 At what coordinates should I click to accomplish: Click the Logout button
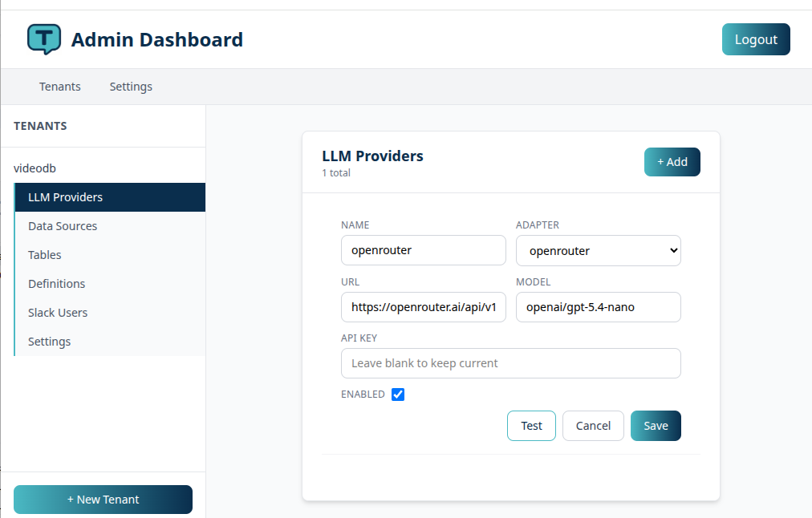pyautogui.click(x=755, y=38)
